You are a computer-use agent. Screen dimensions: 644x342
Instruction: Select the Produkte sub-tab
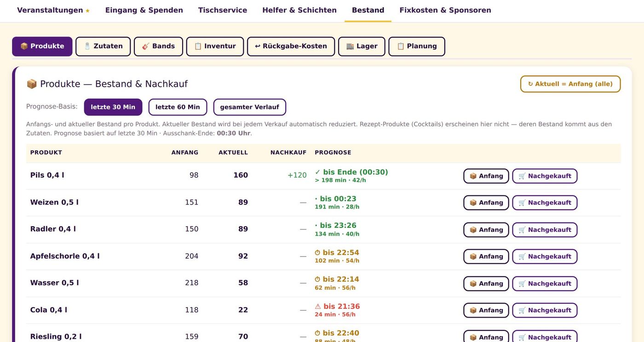pyautogui.click(x=42, y=46)
